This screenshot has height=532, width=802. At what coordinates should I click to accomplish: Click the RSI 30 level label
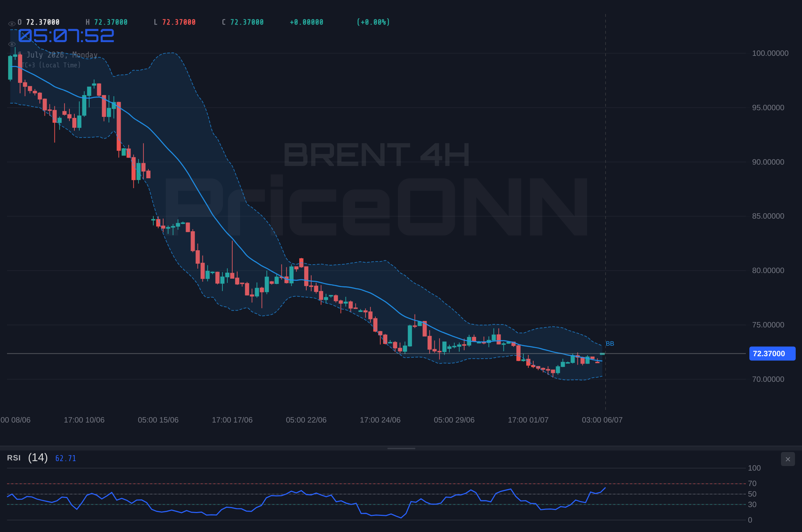point(752,505)
